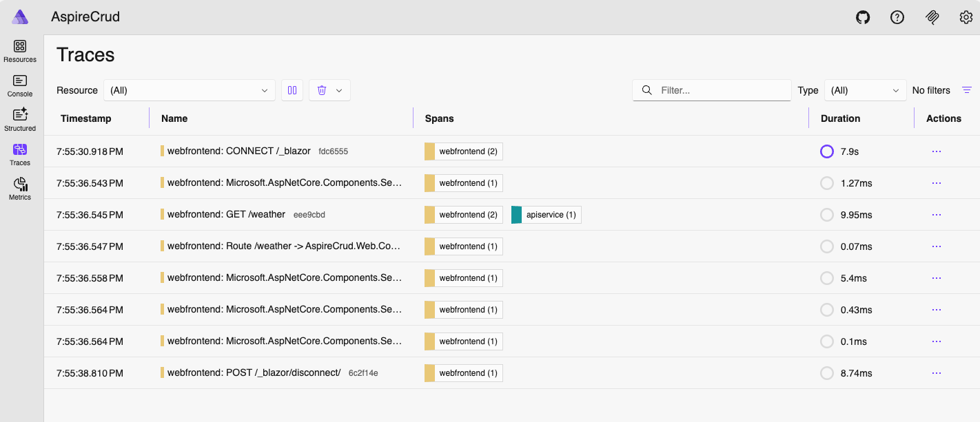Screen dimensions: 980x422
Task: Click the pause incoming data button
Action: click(x=292, y=90)
